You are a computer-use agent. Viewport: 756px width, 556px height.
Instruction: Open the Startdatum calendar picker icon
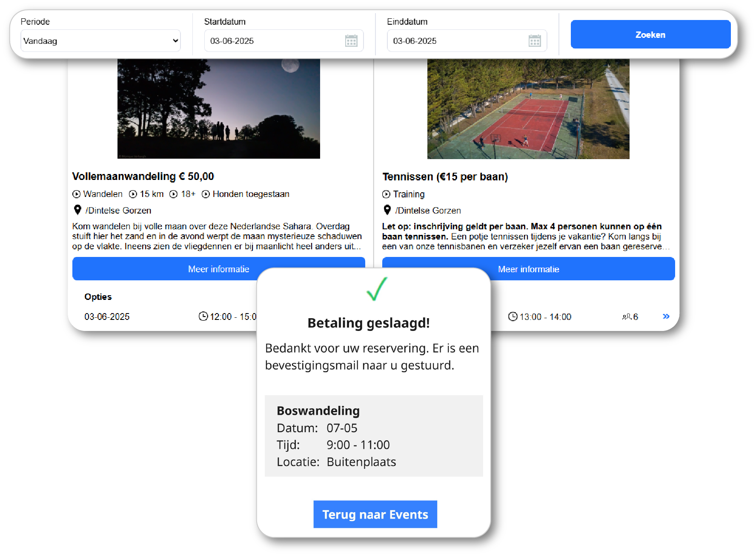click(351, 41)
